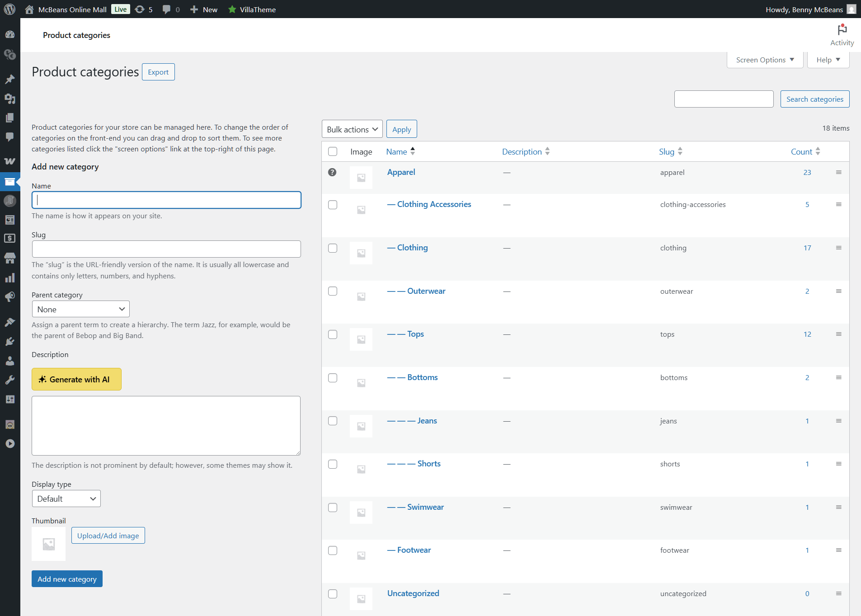The width and height of the screenshot is (861, 616).
Task: Open Products archive box in sidebar
Action: (x=10, y=182)
